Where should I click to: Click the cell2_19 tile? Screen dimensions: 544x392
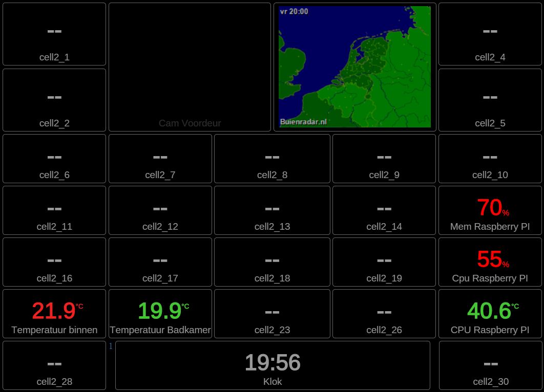pos(384,262)
